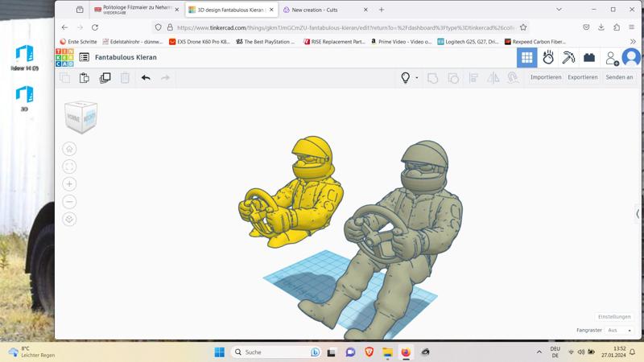644x362 pixels.
Task: Select the yellow driver bust model
Action: click(292, 193)
